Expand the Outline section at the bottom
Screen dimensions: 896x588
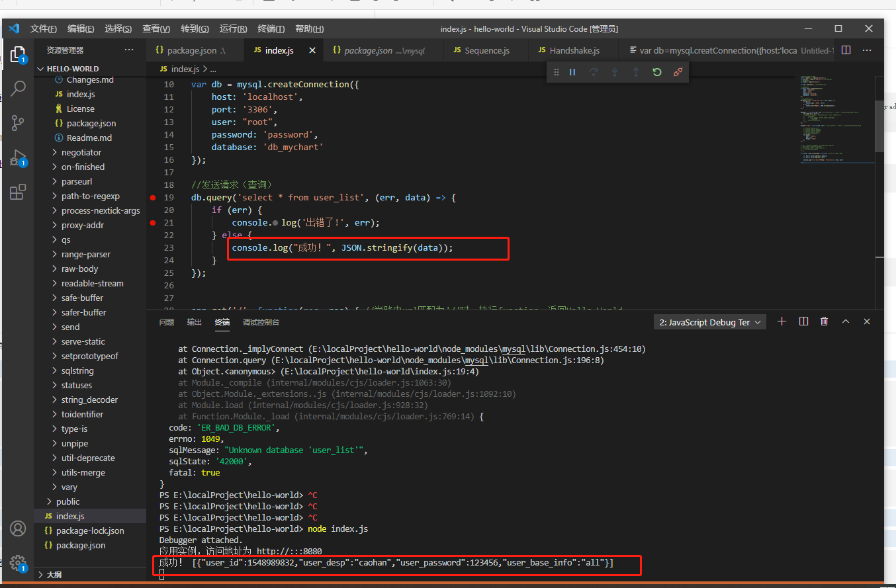pyautogui.click(x=90, y=575)
